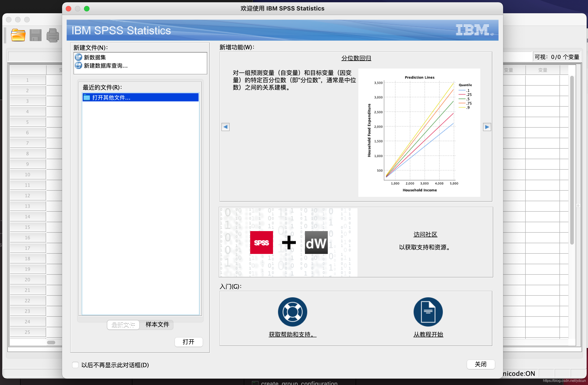Click the lifebuoy help and support icon
588x385 pixels.
293,312
